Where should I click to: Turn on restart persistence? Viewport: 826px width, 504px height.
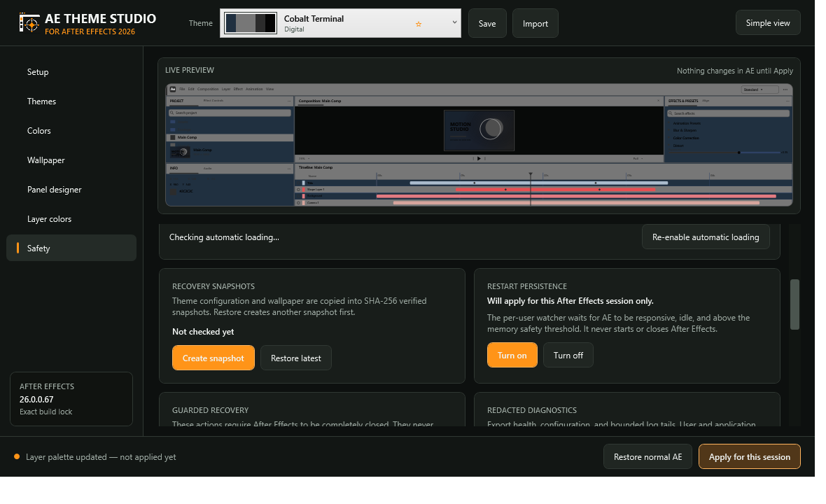pos(512,356)
